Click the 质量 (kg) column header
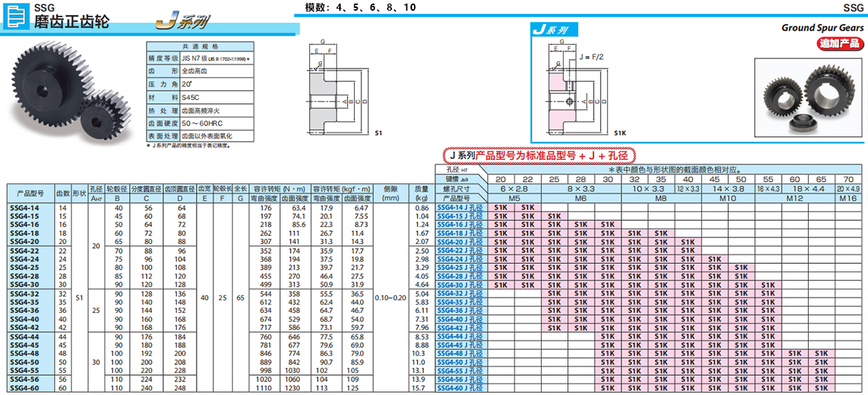 coord(421,193)
